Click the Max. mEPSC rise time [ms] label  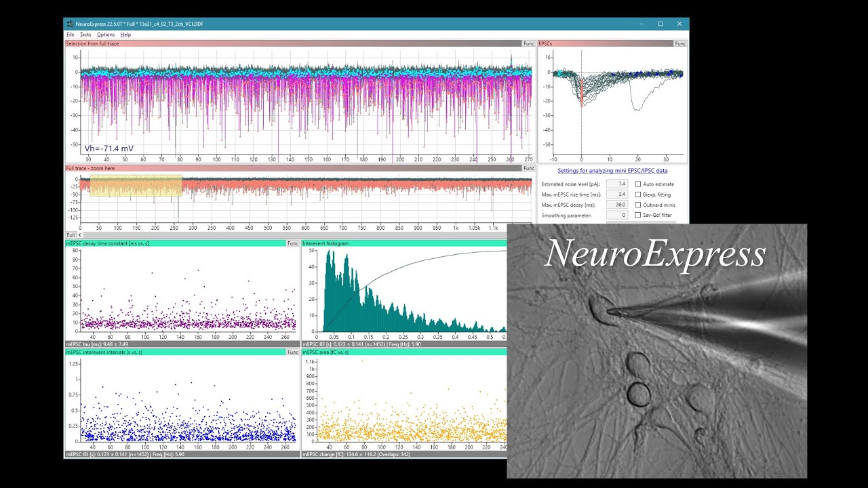tap(571, 195)
